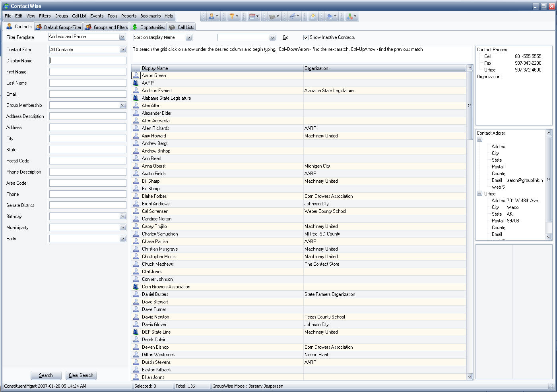Viewport: 557px width, 392px height.
Task: Open the File menu
Action: coord(8,16)
